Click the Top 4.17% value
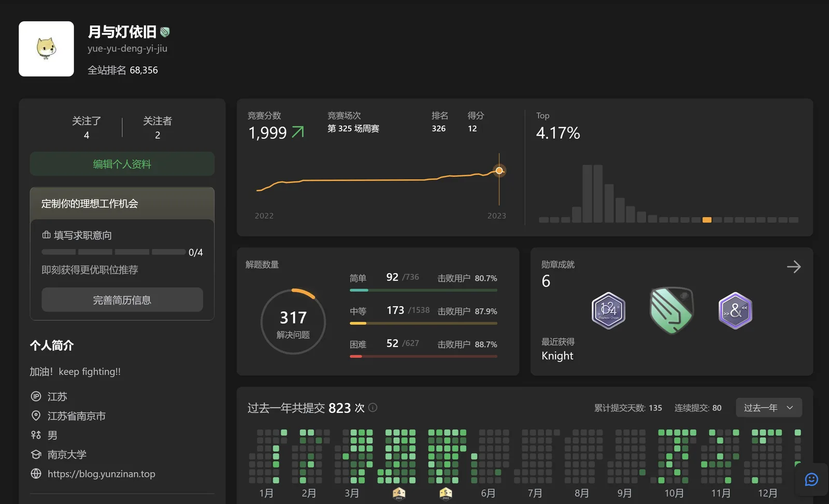The width and height of the screenshot is (829, 504). pos(558,133)
